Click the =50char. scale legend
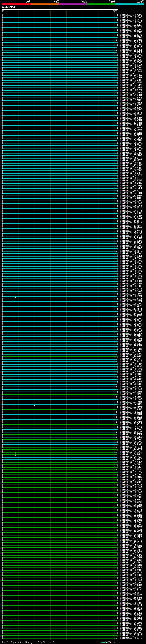This screenshot has height=644, width=146. [109, 642]
